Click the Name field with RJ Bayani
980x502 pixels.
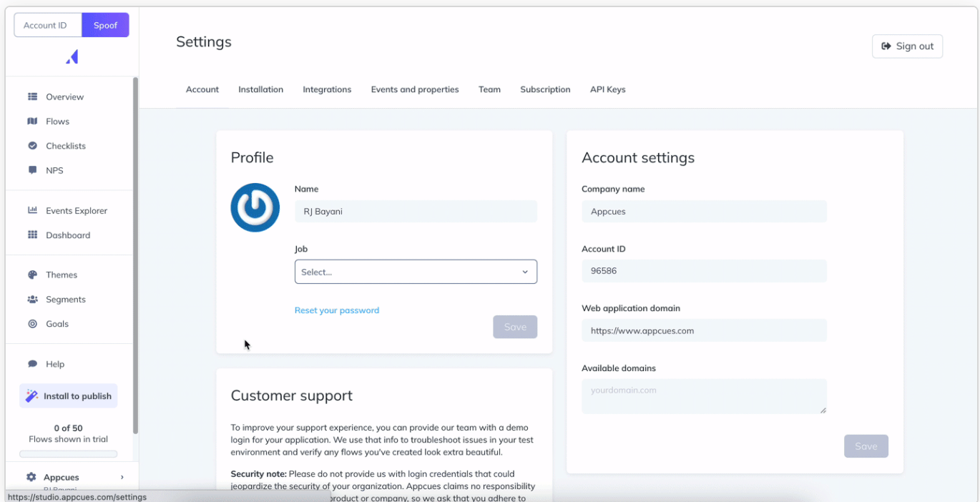tap(416, 212)
